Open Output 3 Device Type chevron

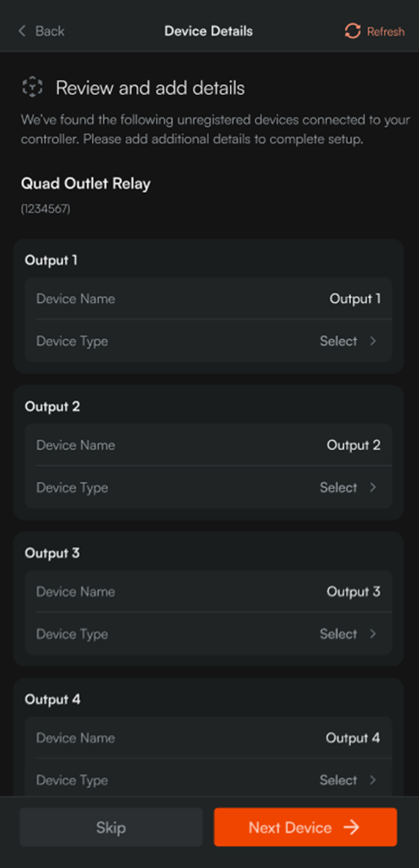[x=373, y=633]
